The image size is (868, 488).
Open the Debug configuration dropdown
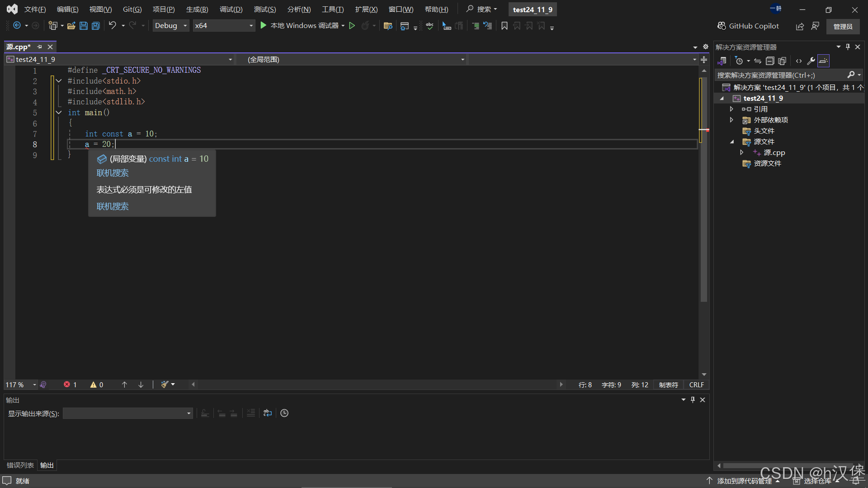(170, 26)
